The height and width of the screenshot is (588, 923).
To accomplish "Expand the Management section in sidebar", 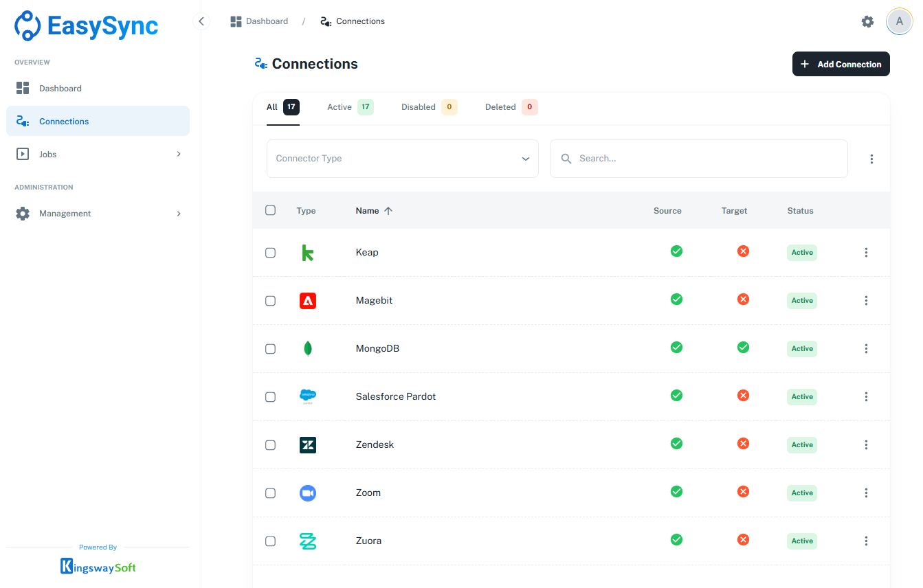I will 98,214.
